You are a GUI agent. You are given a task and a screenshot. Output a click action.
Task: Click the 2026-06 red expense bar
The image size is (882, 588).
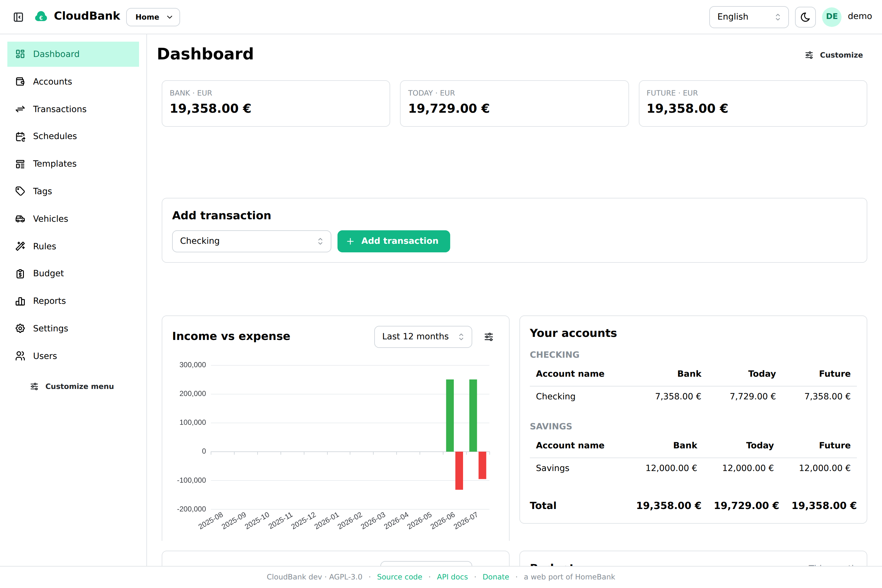[x=459, y=471]
